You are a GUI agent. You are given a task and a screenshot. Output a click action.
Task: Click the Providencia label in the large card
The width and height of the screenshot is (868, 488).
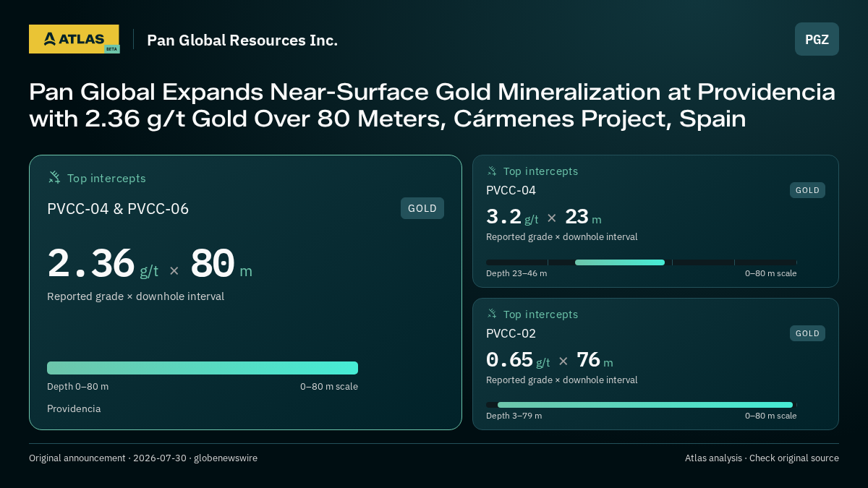(x=74, y=408)
